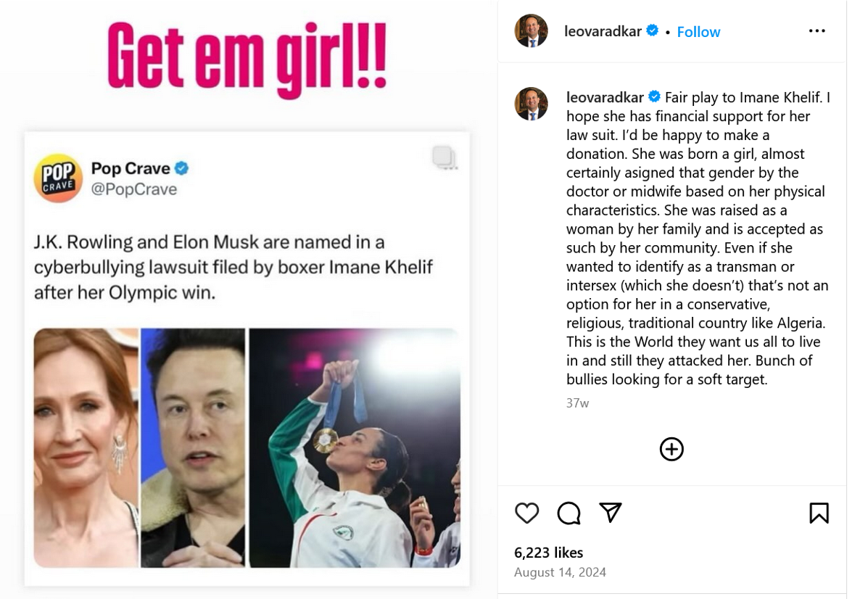
Task: Open leovaradkar profile from header username
Action: pos(603,32)
